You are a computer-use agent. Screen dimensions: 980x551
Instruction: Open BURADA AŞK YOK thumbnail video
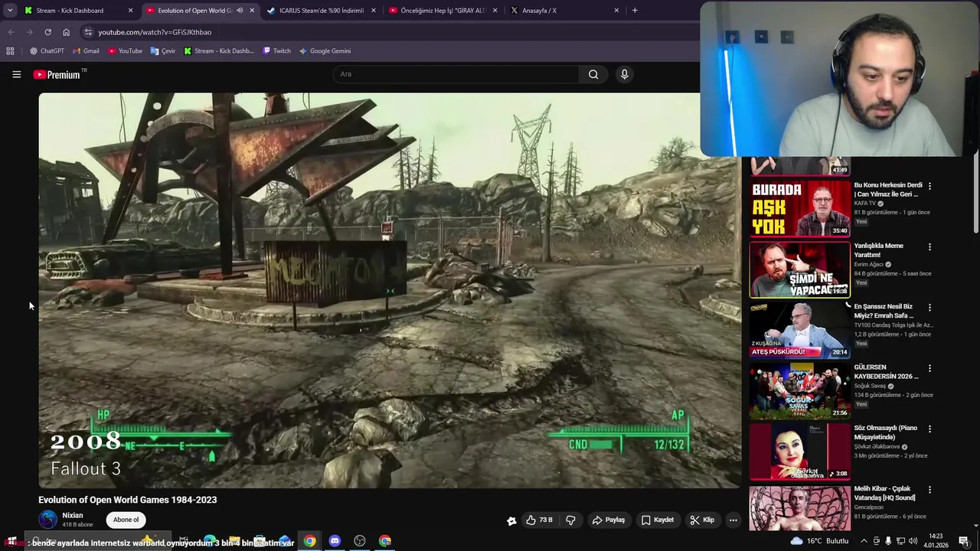click(799, 208)
